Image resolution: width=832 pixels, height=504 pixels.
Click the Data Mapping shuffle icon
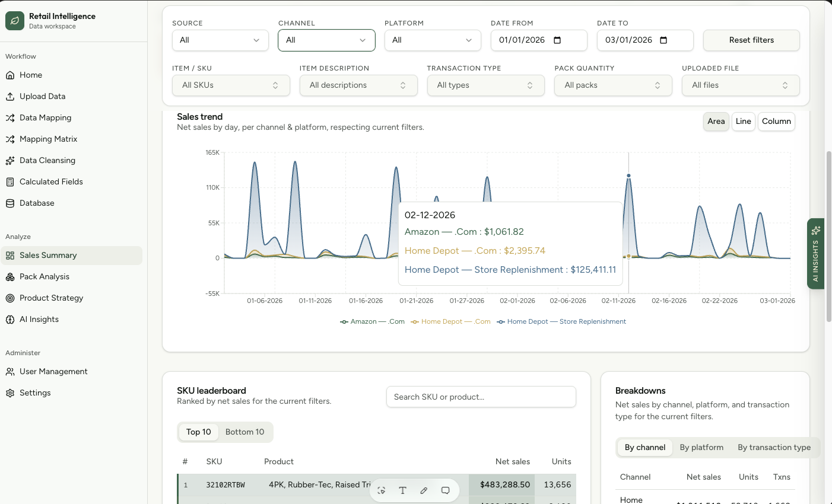10,118
